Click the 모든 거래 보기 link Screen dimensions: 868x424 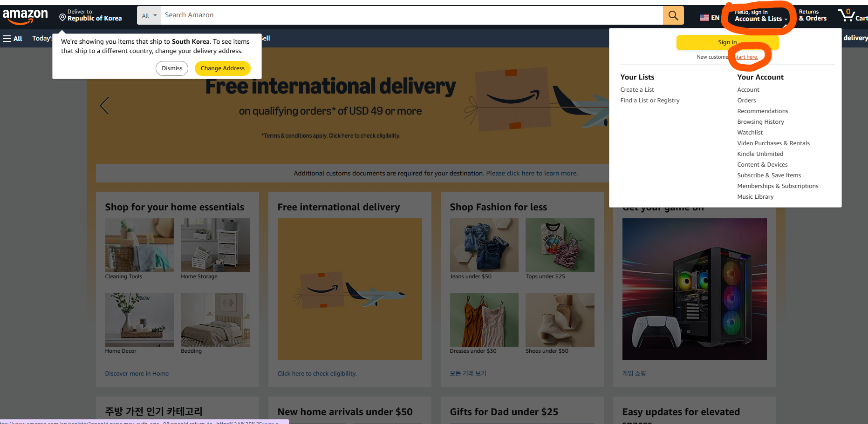pyautogui.click(x=468, y=373)
